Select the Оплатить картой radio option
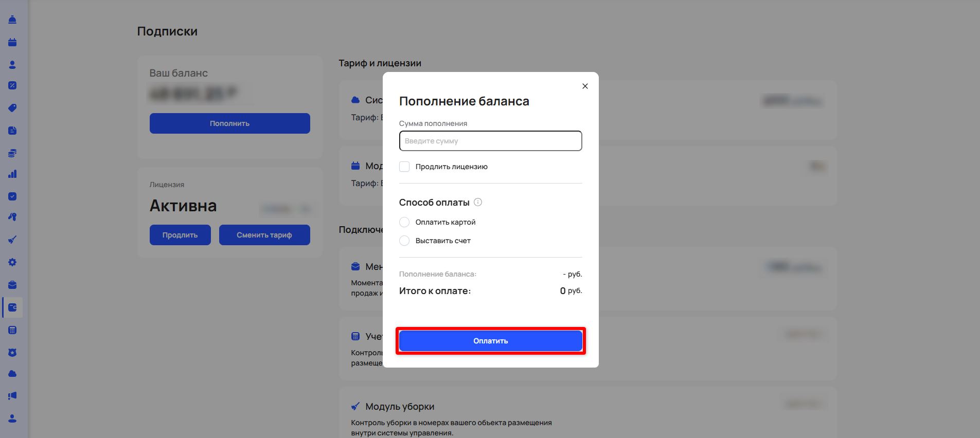The height and width of the screenshot is (438, 980). click(x=404, y=222)
